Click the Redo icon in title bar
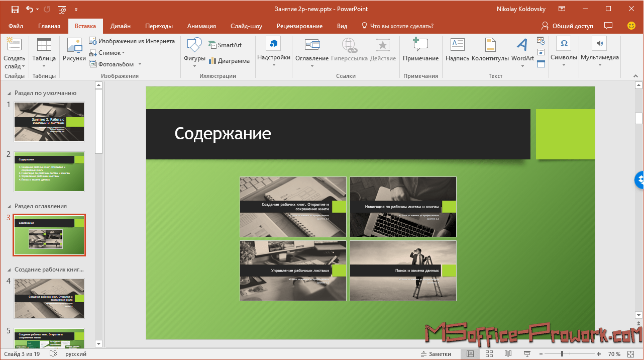The height and width of the screenshot is (360, 644). pos(47,9)
